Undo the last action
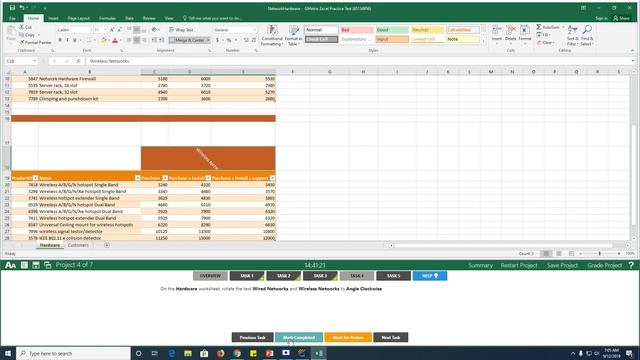The height and width of the screenshot is (360, 640). (22, 8)
